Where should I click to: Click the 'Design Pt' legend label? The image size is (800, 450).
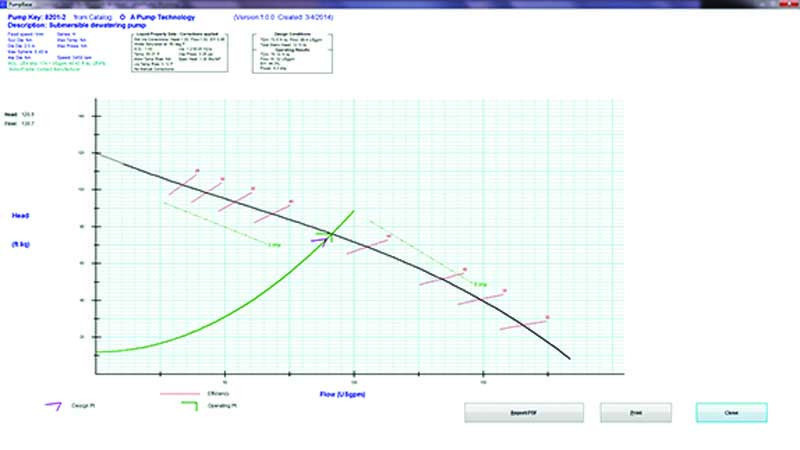point(83,406)
